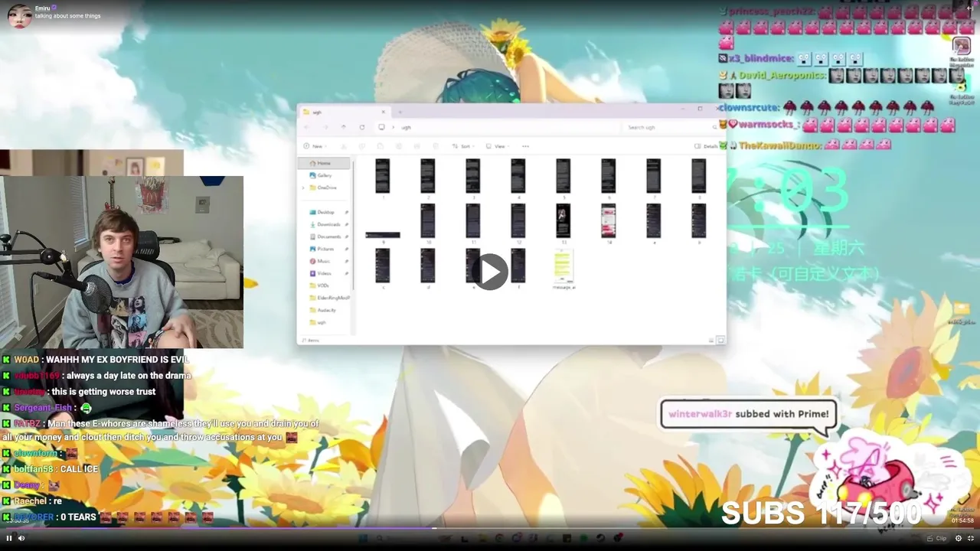Open the Emiru channel name link
This screenshot has height=551, width=980.
42,8
